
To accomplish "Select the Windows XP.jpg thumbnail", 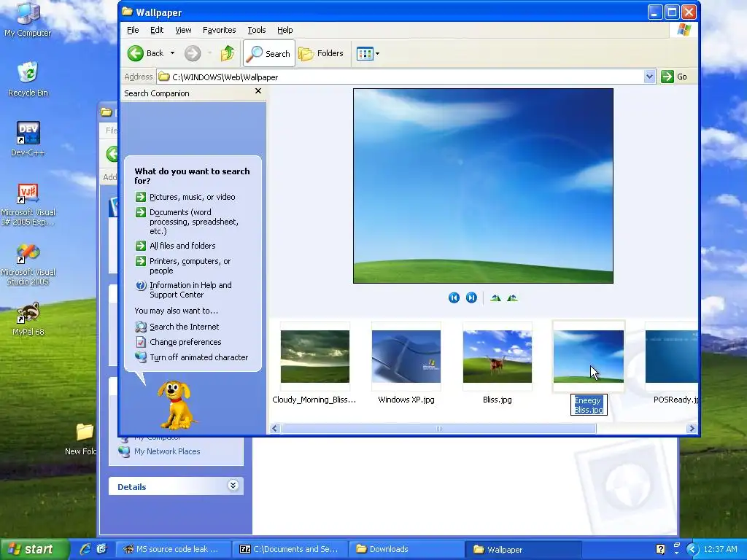I will (406, 356).
